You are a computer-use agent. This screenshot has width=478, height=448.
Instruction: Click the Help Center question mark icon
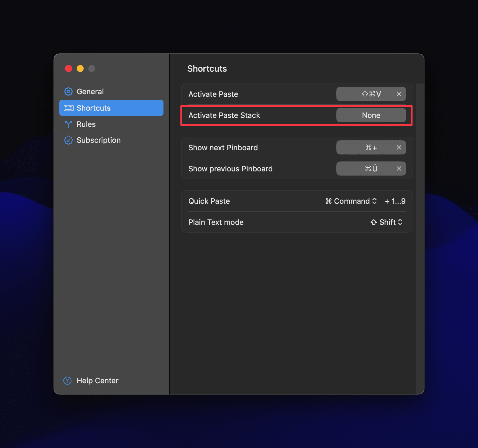67,381
